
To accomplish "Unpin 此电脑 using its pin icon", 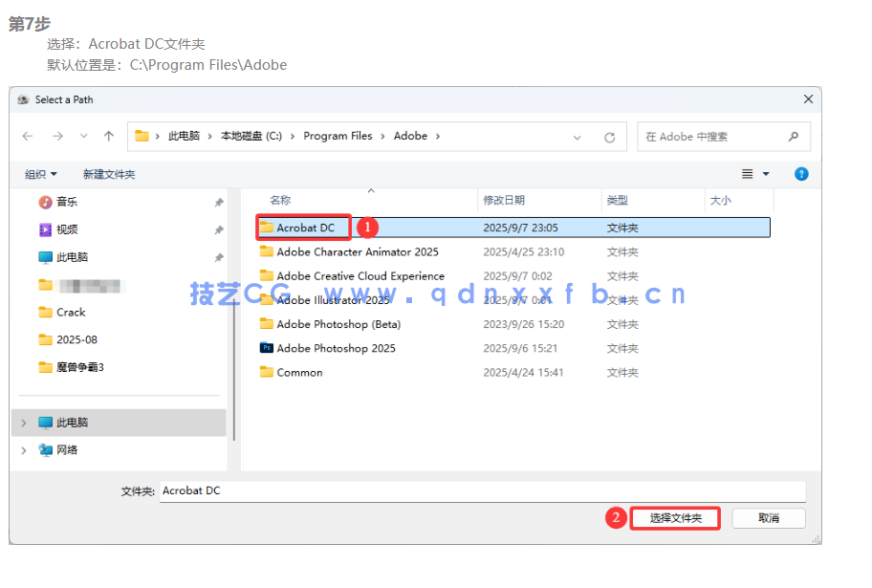I will (220, 256).
